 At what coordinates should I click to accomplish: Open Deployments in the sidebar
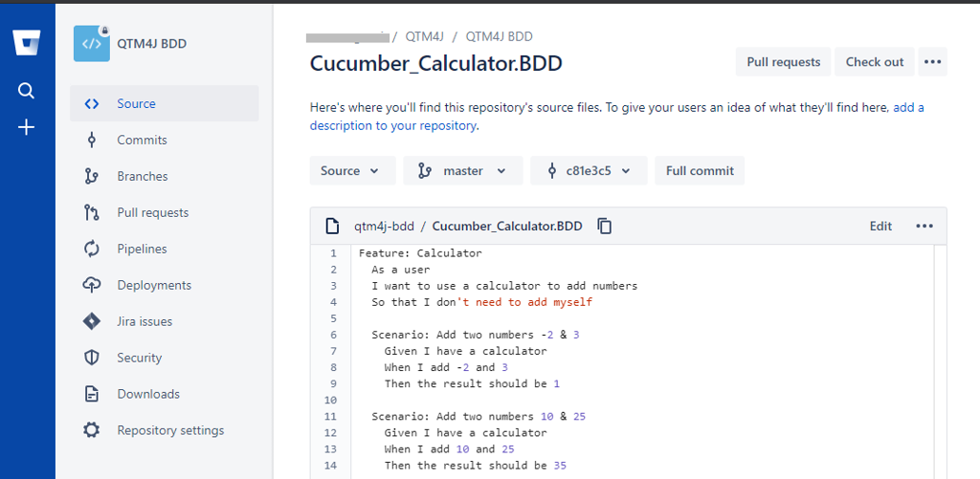pos(165,285)
